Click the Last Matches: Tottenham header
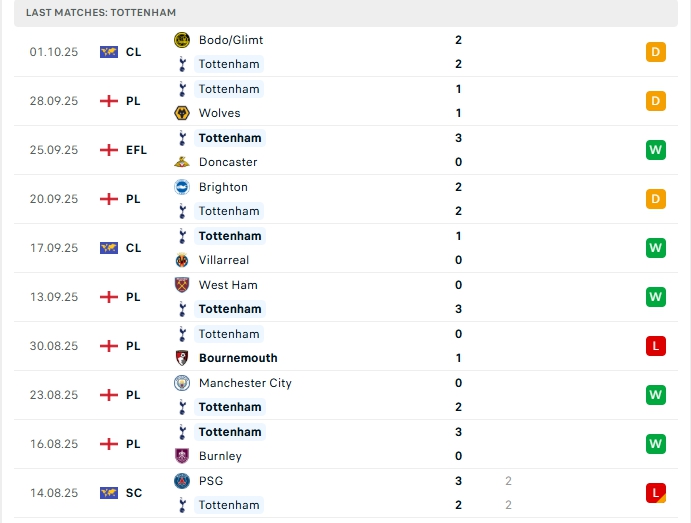 [x=101, y=12]
